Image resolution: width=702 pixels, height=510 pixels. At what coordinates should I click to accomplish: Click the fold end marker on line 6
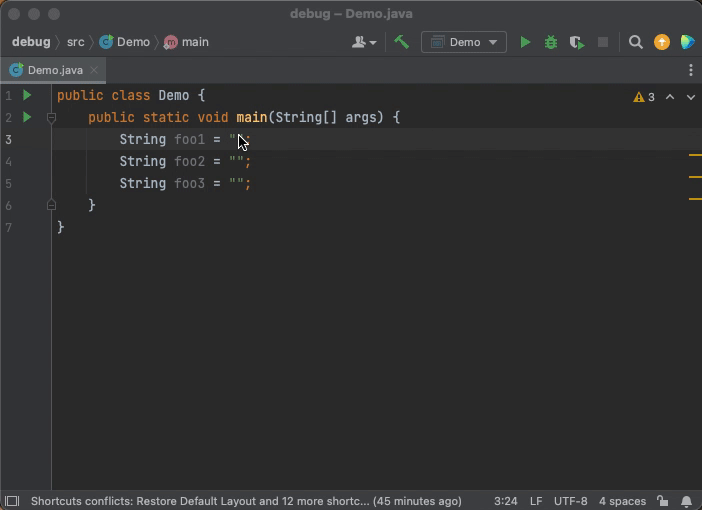pos(51,205)
